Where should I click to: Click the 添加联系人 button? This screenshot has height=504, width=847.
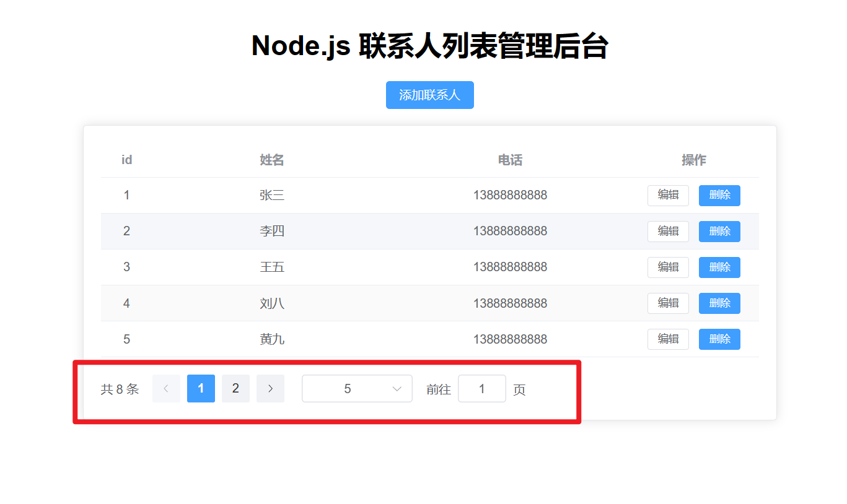pyautogui.click(x=429, y=95)
